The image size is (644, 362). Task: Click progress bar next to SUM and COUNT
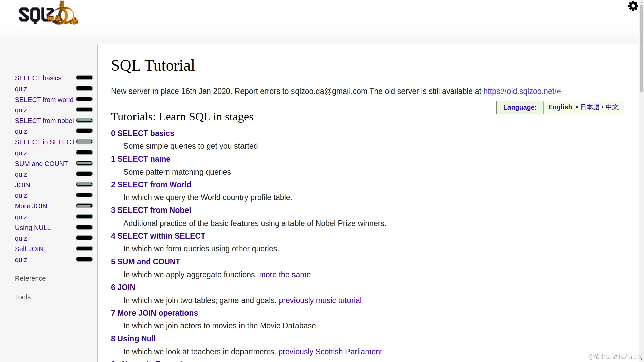(x=84, y=163)
